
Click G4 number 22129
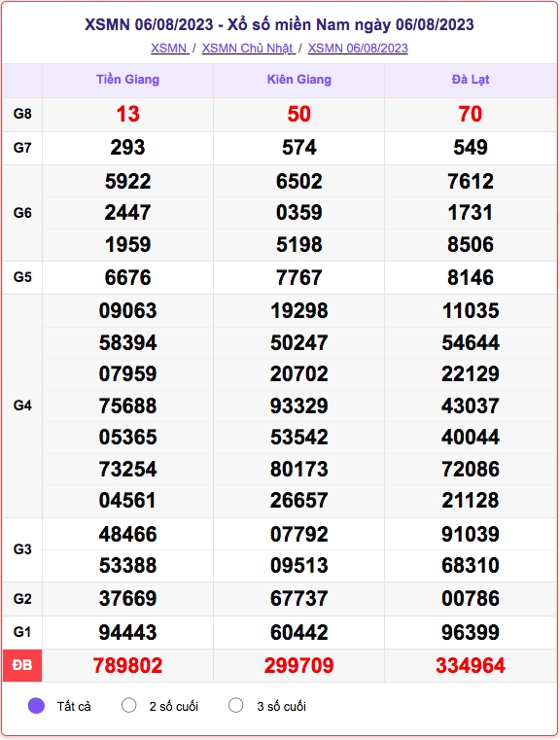pos(471,374)
